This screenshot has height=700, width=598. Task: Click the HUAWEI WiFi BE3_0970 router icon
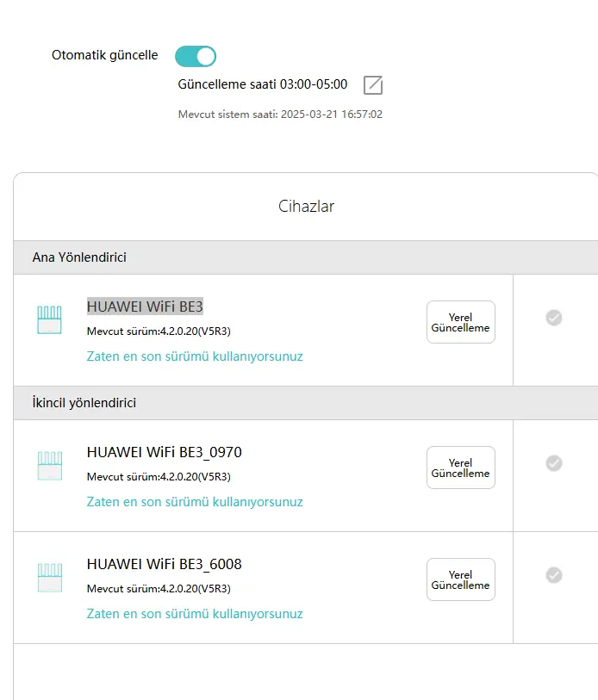click(50, 466)
